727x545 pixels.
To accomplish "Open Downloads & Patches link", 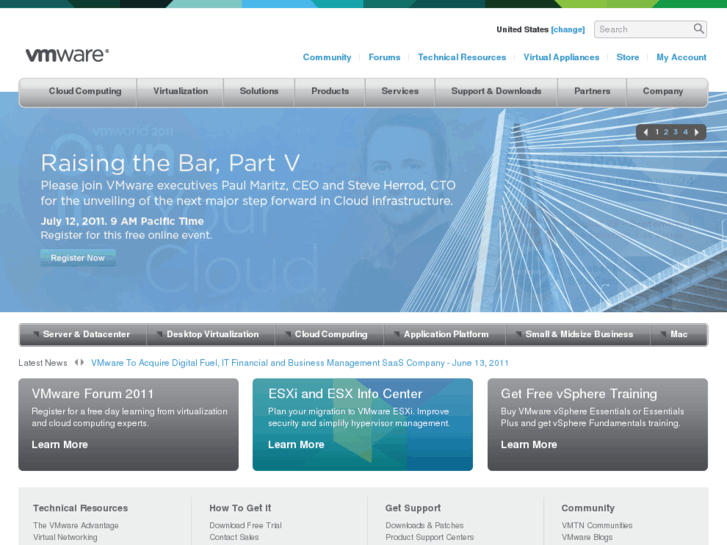I will pyautogui.click(x=424, y=525).
